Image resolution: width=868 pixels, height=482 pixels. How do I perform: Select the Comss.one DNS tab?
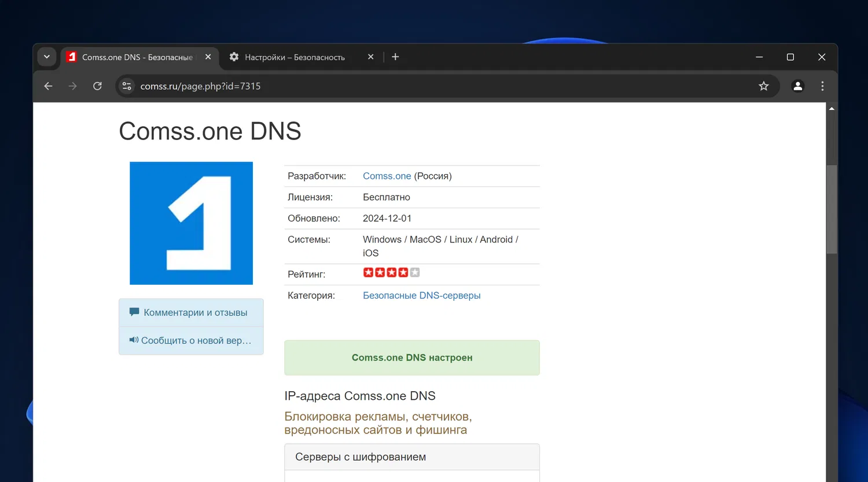point(137,57)
